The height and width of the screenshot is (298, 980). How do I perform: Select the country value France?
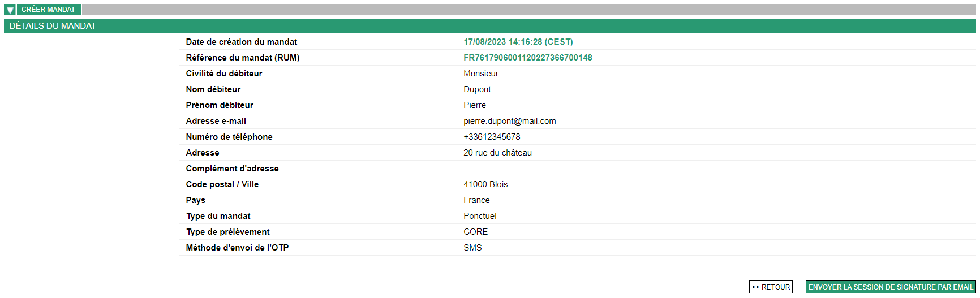click(x=476, y=200)
